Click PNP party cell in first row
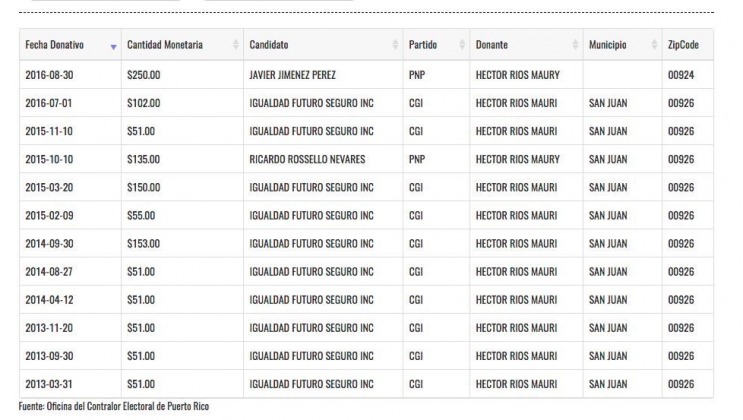743x420 pixels. tap(436, 75)
